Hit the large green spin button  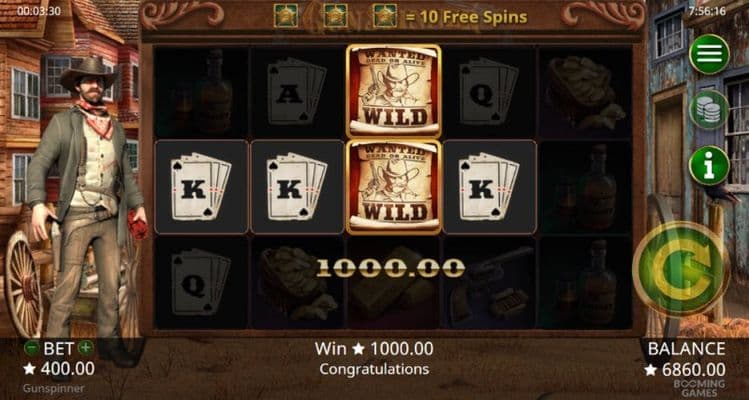pyautogui.click(x=681, y=269)
